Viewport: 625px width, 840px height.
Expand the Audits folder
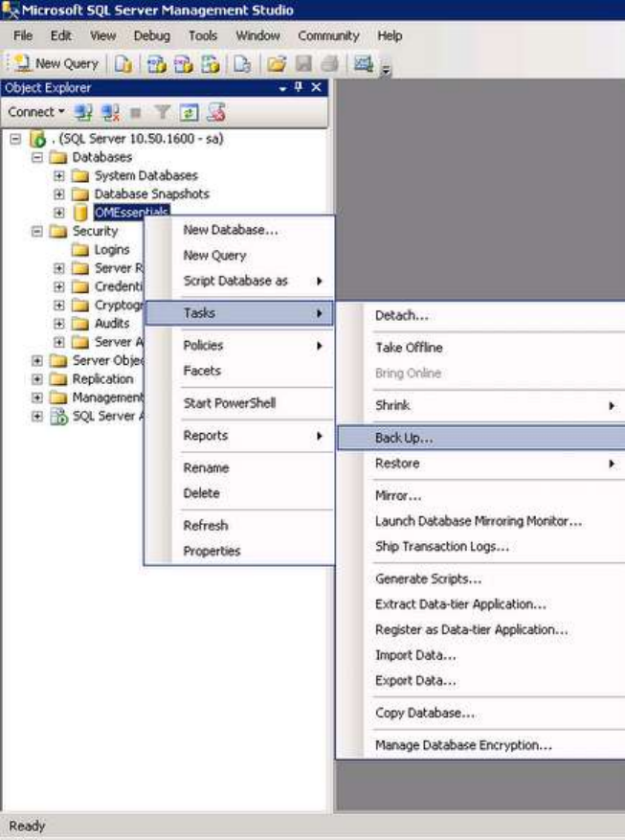tap(58, 324)
